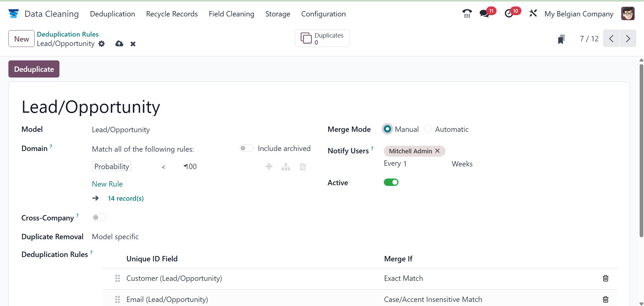Add a branch to the Probability rule
The height and width of the screenshot is (306, 644).
pyautogui.click(x=286, y=167)
